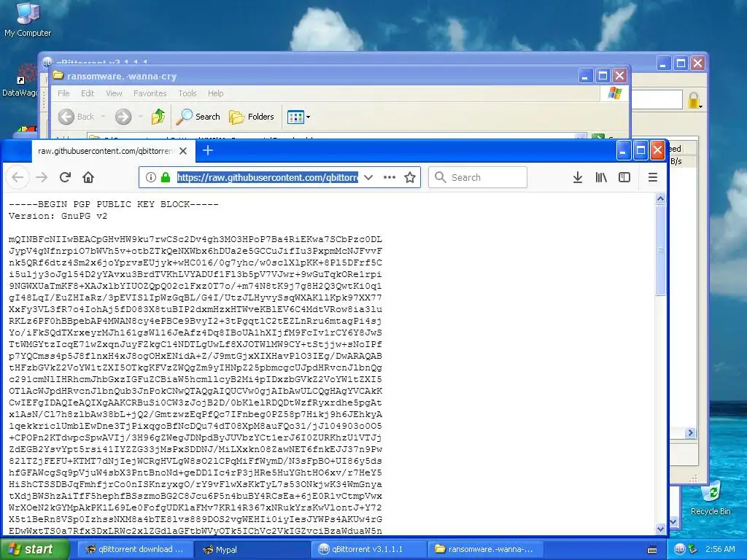
Task: Select the DataWagon desktop shortcut
Action: click(x=20, y=81)
